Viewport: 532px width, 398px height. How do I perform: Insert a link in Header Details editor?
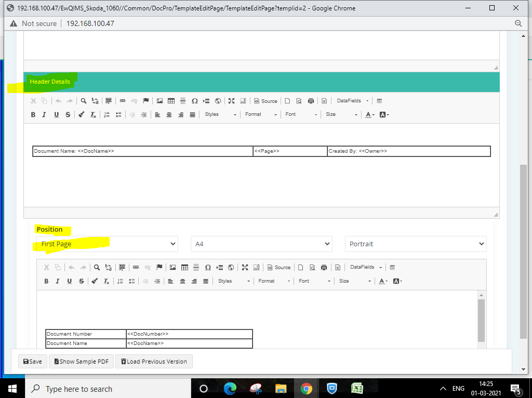point(123,101)
